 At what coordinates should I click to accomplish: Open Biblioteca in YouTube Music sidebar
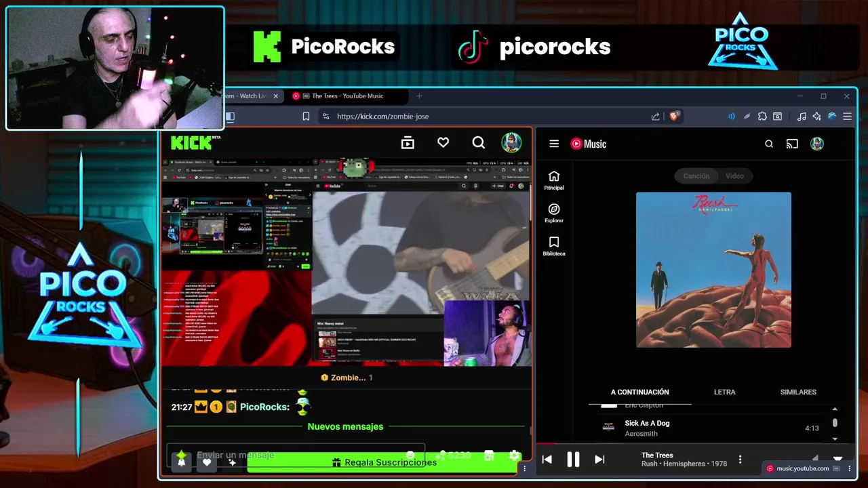point(554,246)
